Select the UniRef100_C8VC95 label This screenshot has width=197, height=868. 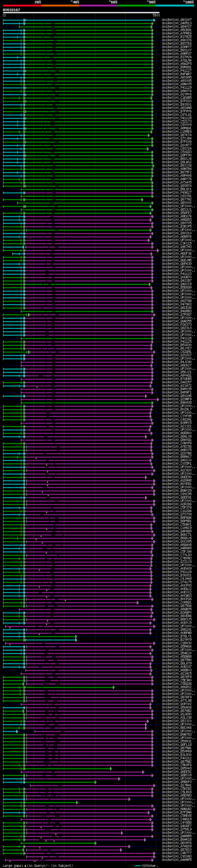[176, 494]
